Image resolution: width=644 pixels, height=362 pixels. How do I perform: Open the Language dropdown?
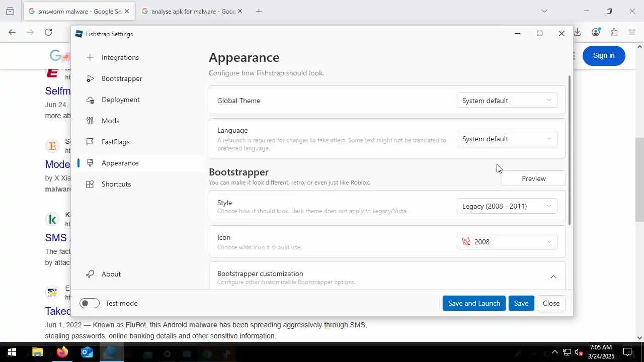(x=507, y=139)
